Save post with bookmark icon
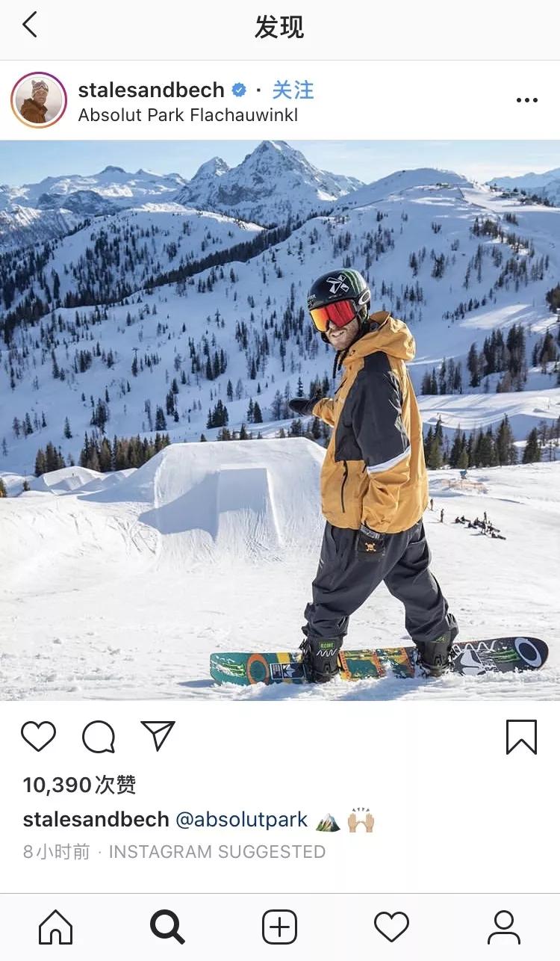560x961 pixels. (521, 737)
